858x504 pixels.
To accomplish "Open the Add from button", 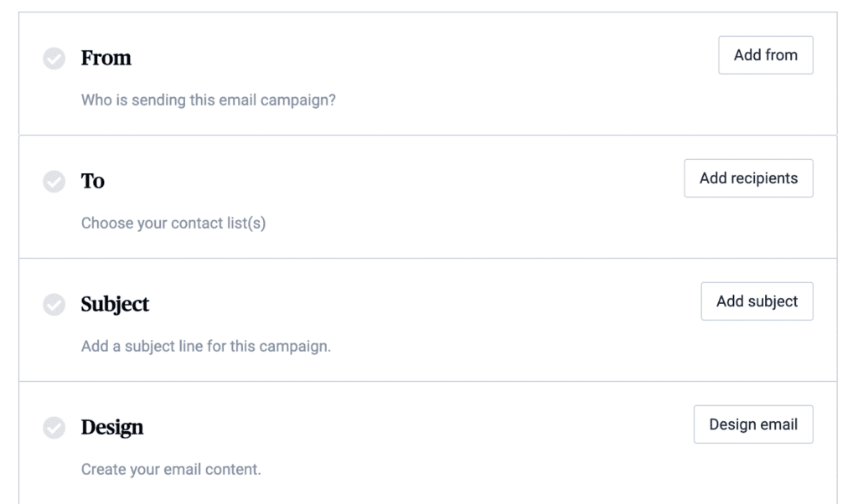I will (x=766, y=55).
